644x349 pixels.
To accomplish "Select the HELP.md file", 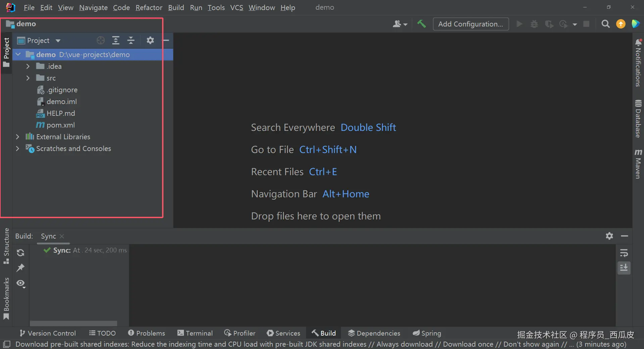I will coord(60,113).
